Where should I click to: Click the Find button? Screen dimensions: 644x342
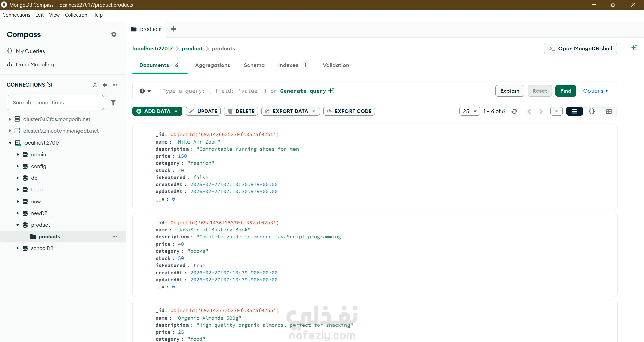click(566, 91)
